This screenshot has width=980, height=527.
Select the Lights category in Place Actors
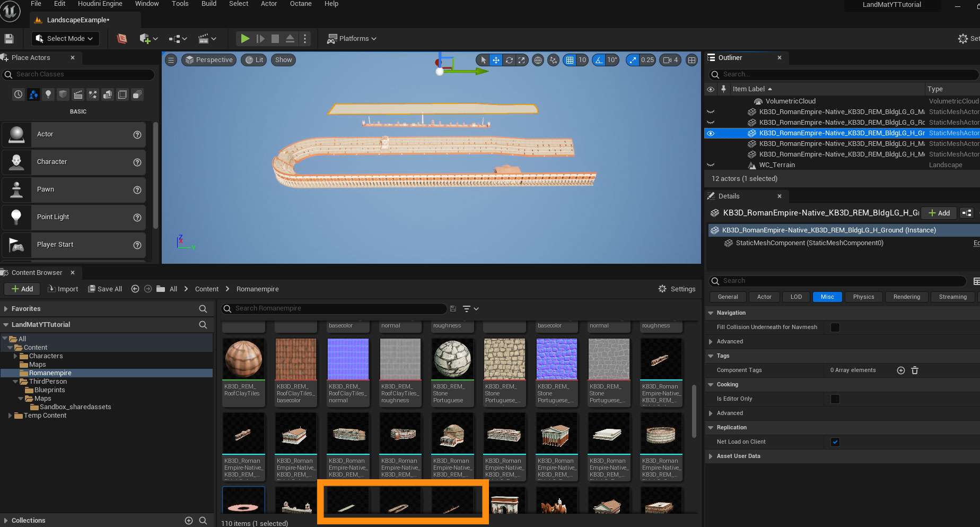(48, 94)
